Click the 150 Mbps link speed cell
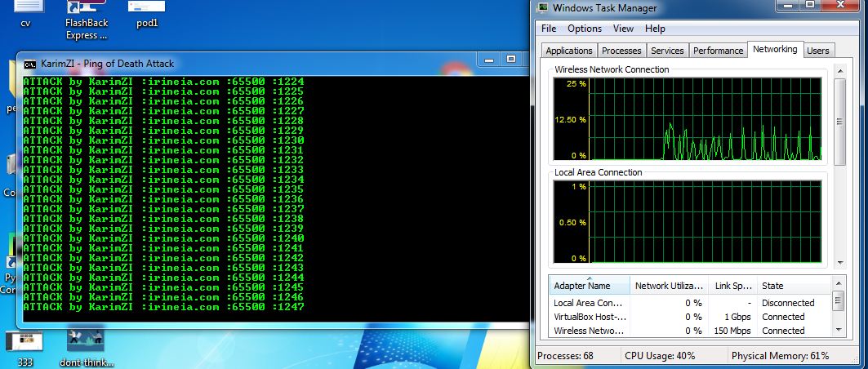868x369 pixels. (732, 331)
